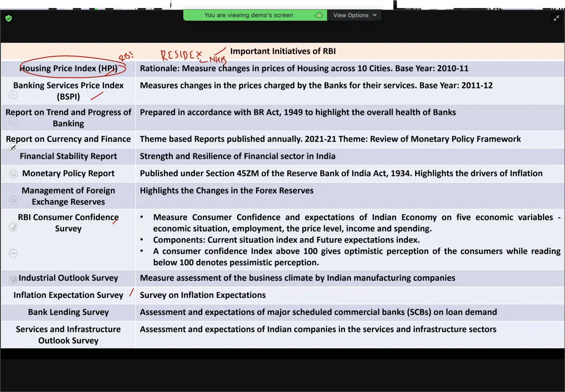The height and width of the screenshot is (392, 565).
Task: Exit full screen using the arrows icon
Action: coord(556,18)
